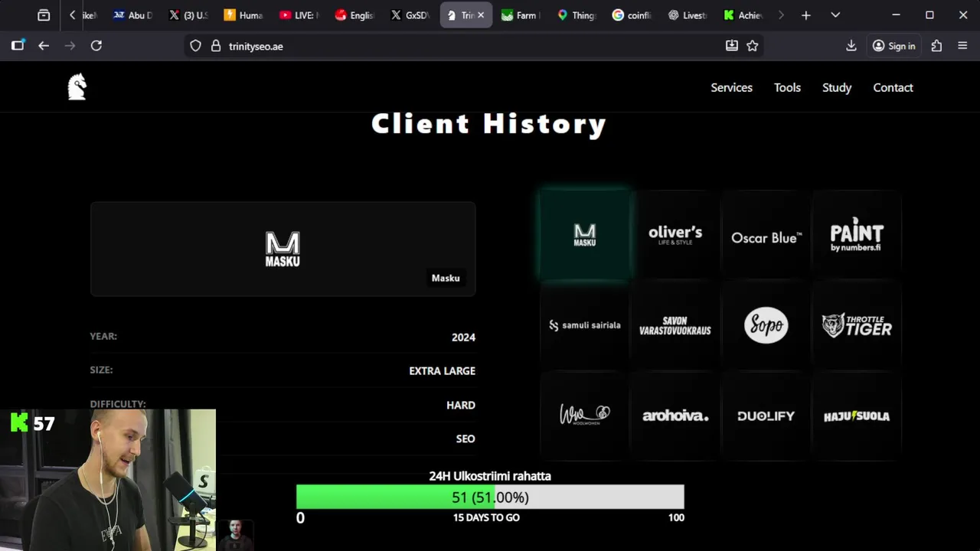Screen dimensions: 980x551
Task: Select the Woolwomen client tile
Action: pos(585,416)
